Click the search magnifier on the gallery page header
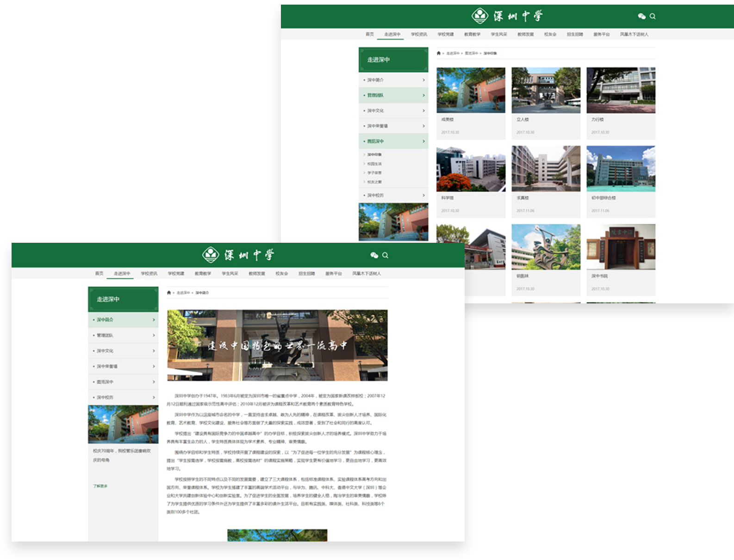Image resolution: width=734 pixels, height=560 pixels. coord(653,16)
